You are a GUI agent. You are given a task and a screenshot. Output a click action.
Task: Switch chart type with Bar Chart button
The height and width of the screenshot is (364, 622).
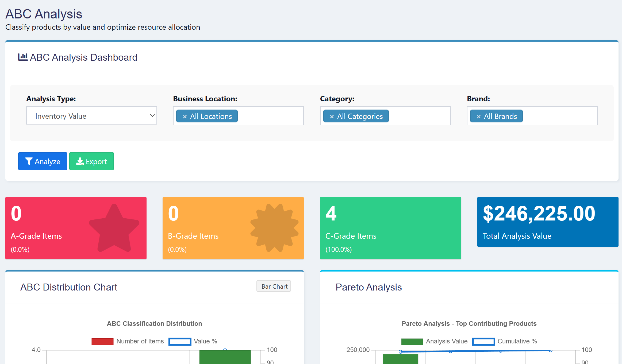click(x=274, y=286)
